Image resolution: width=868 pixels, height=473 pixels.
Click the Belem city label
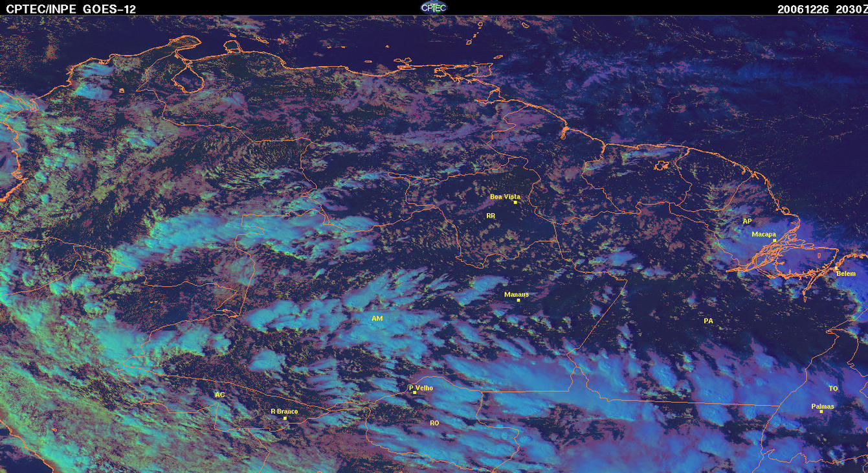pyautogui.click(x=846, y=273)
